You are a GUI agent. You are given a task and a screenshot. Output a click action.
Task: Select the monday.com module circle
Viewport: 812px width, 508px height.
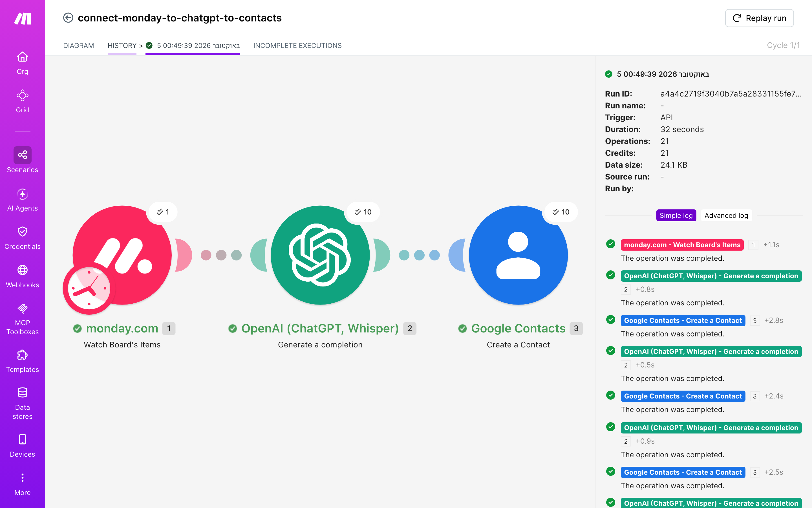[x=122, y=255]
